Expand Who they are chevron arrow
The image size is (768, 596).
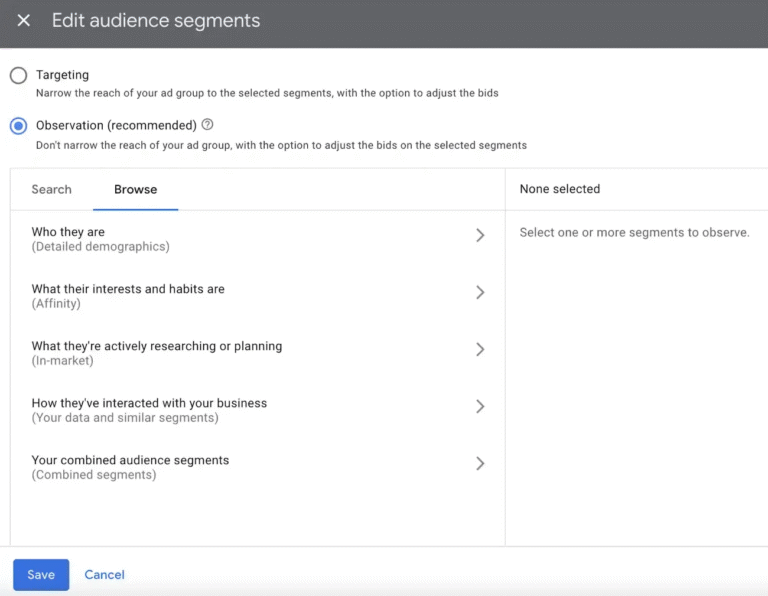[x=480, y=236]
